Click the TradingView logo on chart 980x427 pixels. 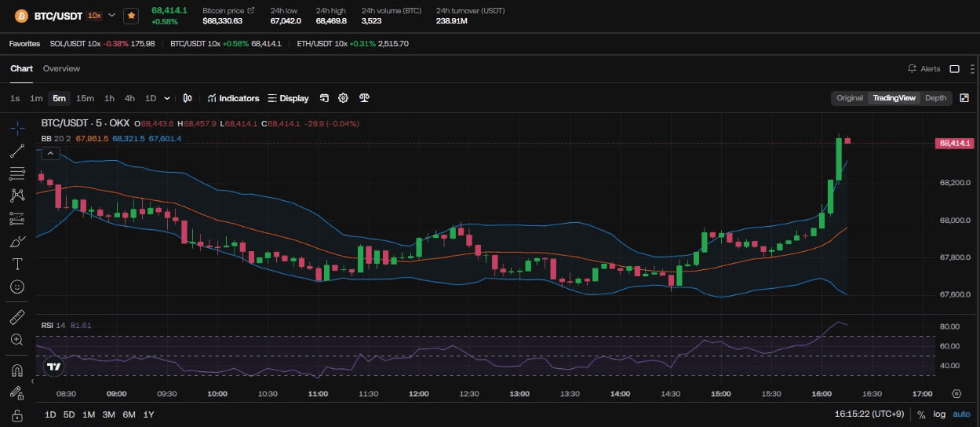[53, 367]
